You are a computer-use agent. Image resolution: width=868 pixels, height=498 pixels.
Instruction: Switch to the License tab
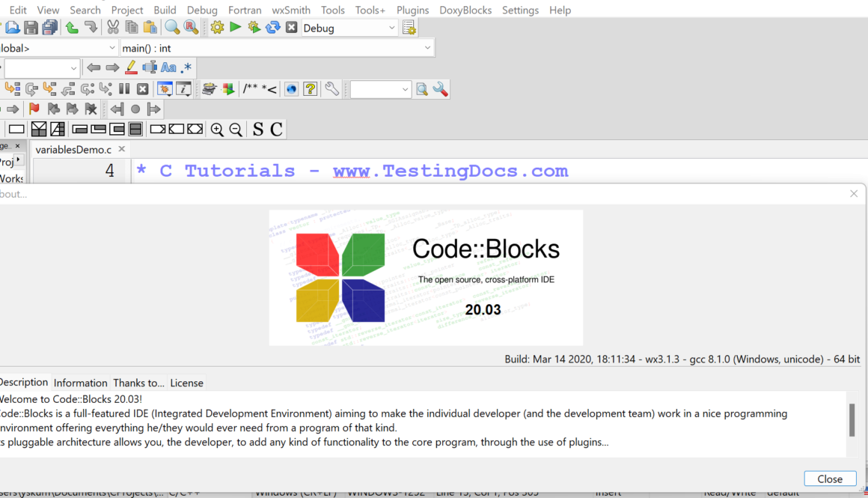tap(186, 383)
